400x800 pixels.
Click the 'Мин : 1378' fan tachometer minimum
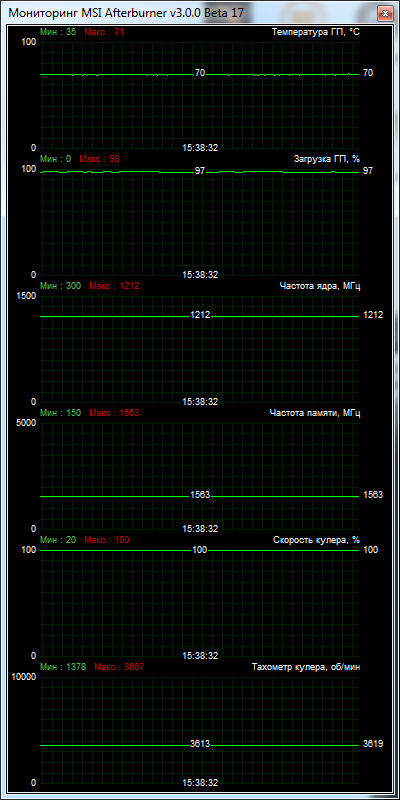[63, 667]
